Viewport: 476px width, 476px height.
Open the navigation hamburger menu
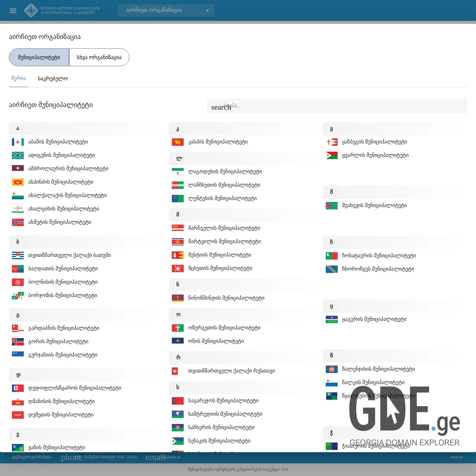click(13, 10)
